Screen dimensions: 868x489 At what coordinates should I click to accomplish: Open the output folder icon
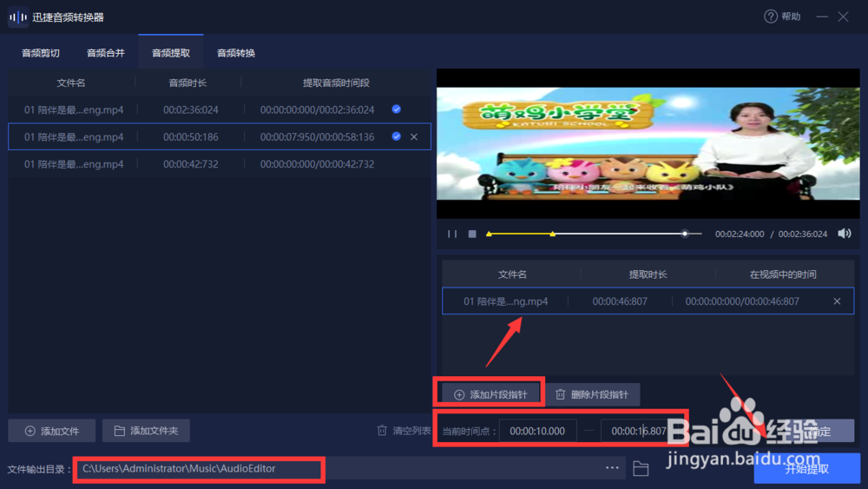tap(641, 468)
